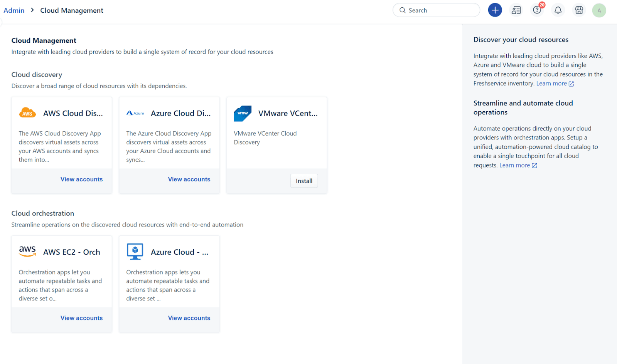This screenshot has height=364, width=617.
Task: Click the Azure Cloud orchestration monitor icon
Action: [x=135, y=252]
